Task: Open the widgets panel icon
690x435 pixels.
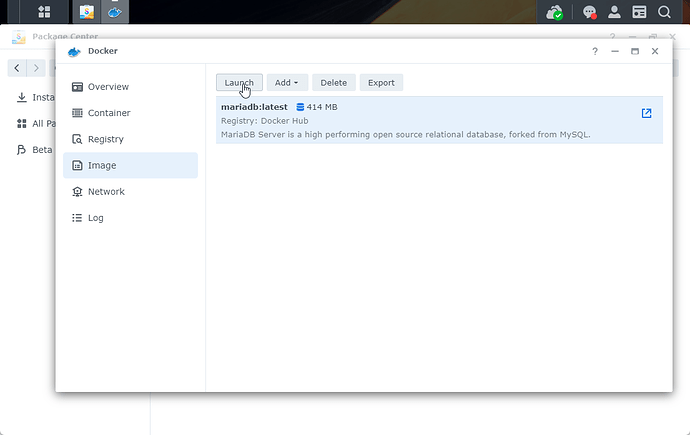Action: pos(640,13)
